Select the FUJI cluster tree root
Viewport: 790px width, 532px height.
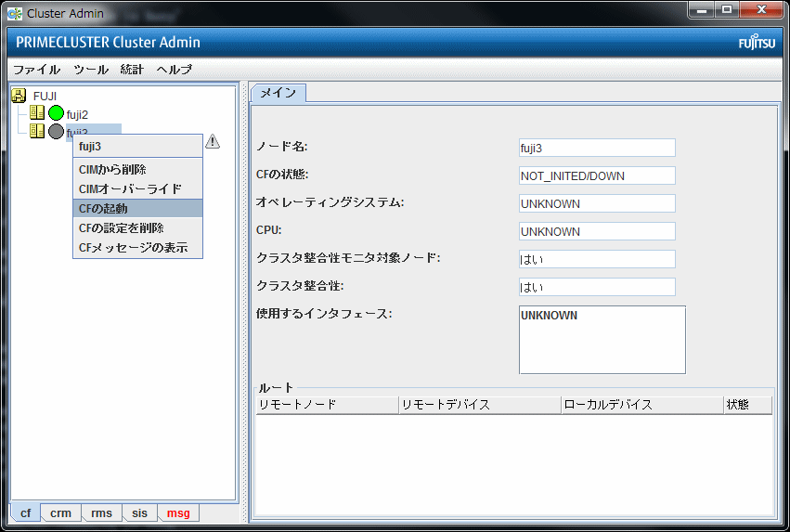(45, 97)
